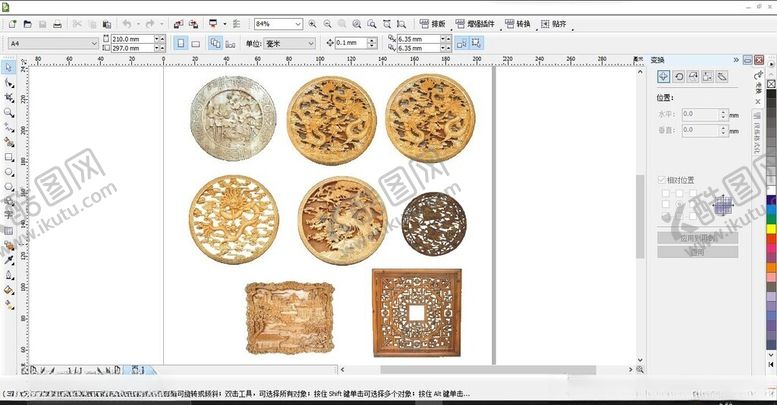The image size is (777, 405).
Task: Choose Landscape page orientation icon
Action: pos(196,43)
